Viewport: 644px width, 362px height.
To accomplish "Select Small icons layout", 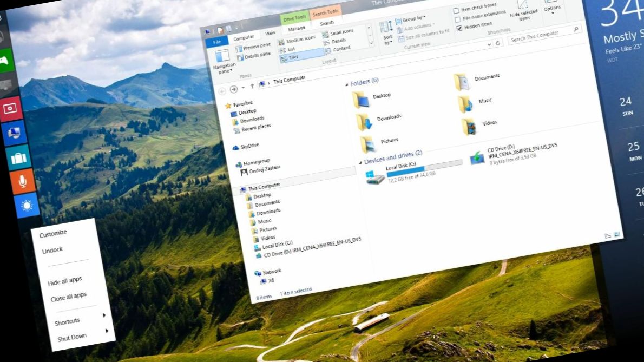I will (338, 33).
